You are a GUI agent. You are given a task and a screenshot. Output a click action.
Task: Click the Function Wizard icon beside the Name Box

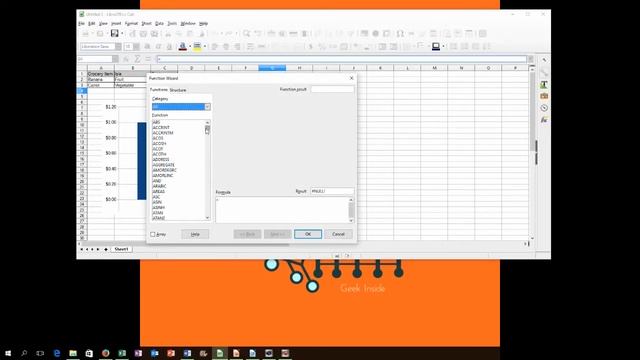[x=126, y=59]
